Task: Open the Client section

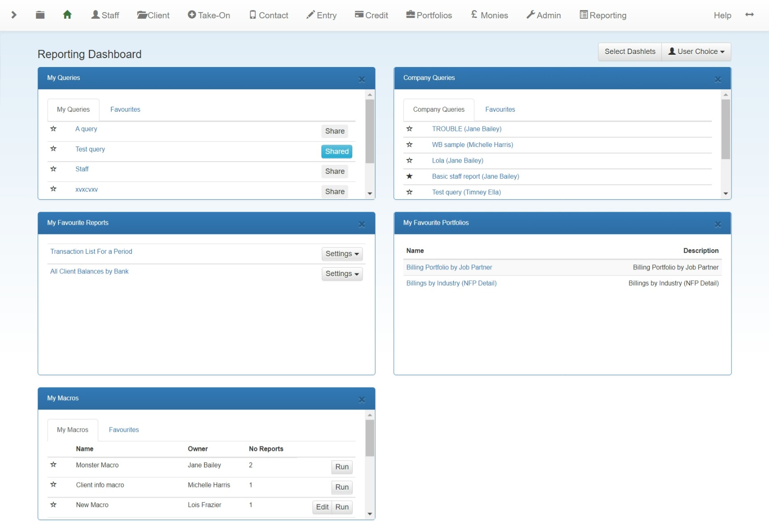Action: coord(153,15)
